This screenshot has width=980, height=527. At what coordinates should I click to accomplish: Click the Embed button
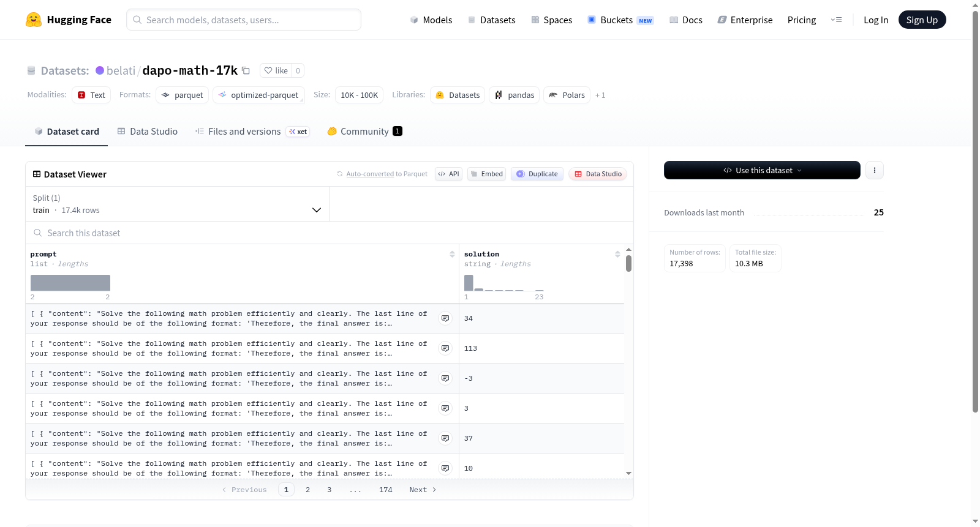click(486, 174)
